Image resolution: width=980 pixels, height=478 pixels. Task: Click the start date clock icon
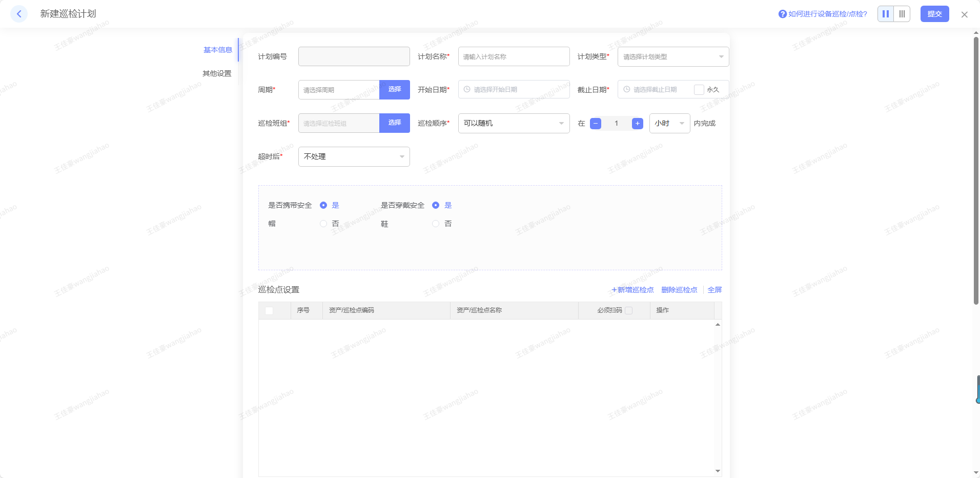coord(467,89)
